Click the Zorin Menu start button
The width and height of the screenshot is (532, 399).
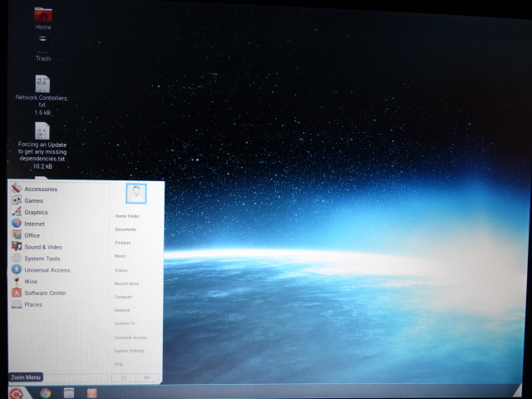click(16, 392)
